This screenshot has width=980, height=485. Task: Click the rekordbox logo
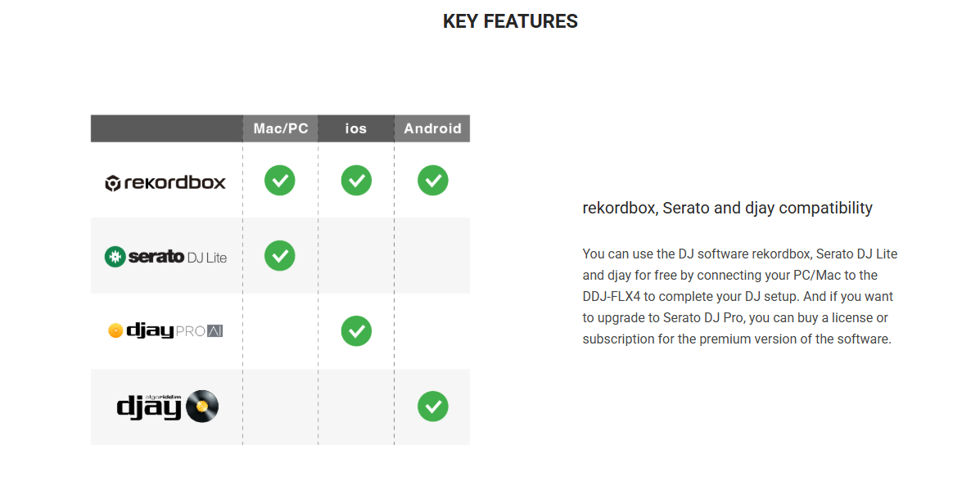tap(165, 182)
